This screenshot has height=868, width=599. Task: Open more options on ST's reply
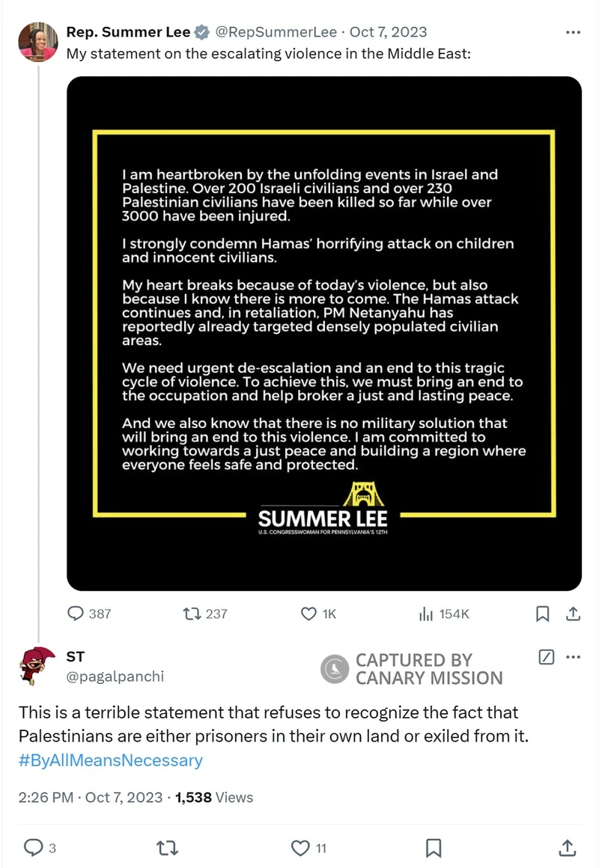[573, 657]
